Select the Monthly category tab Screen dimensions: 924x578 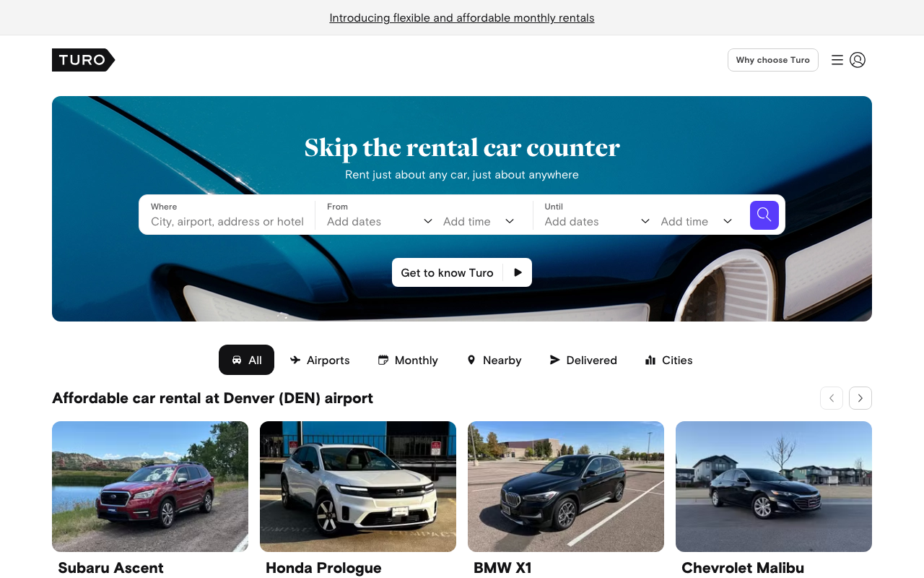coord(408,360)
